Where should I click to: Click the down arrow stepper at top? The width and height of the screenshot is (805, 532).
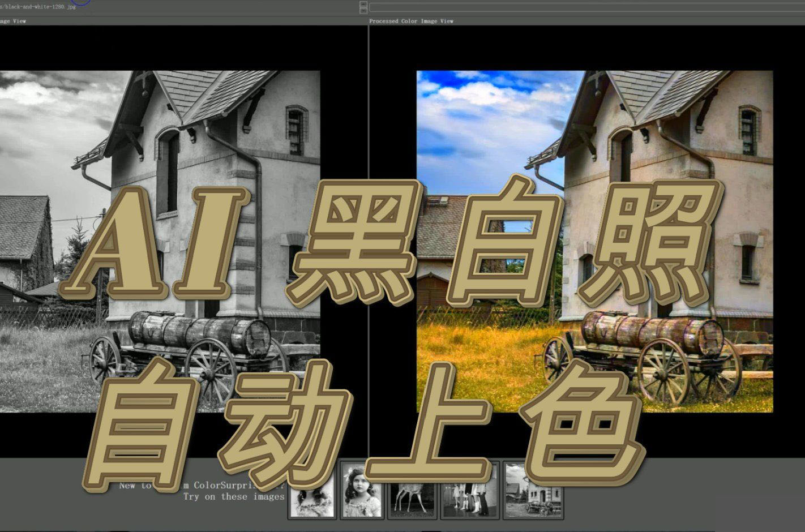coord(363,10)
